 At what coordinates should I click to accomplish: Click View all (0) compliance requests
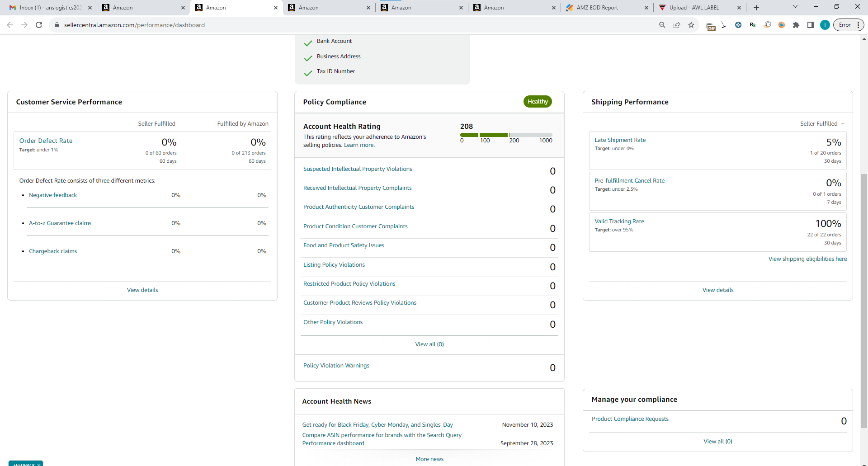coord(718,442)
